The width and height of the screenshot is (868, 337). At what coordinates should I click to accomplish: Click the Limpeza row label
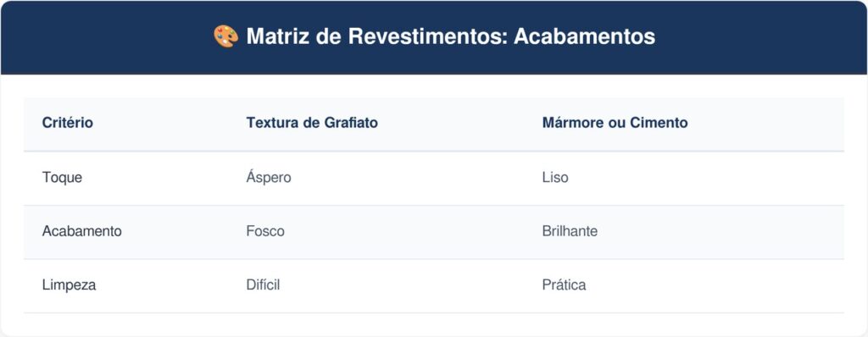coord(70,285)
